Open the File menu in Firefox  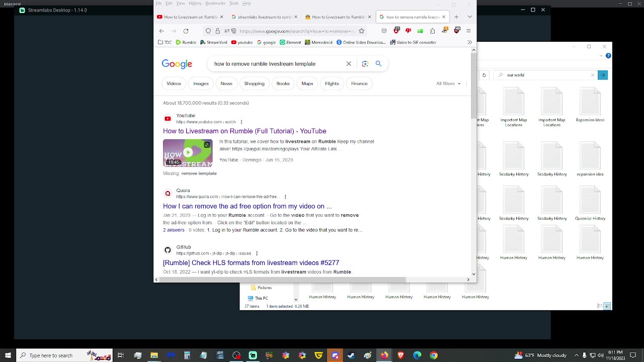(158, 4)
